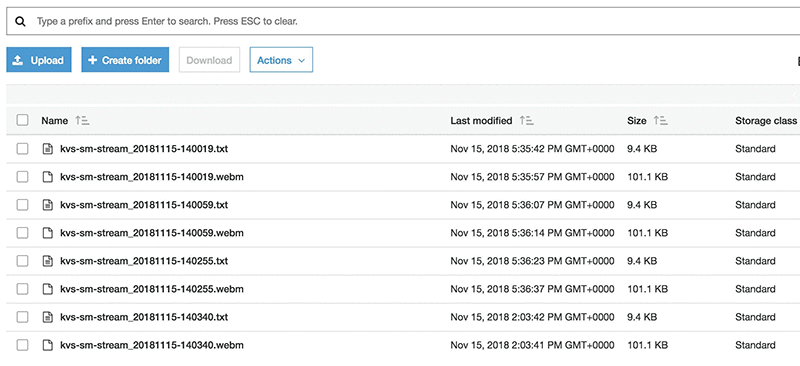The width and height of the screenshot is (800, 366).
Task: Select checkbox for kvs-sm-stream_20181115-140340.webm
Action: pos(22,346)
